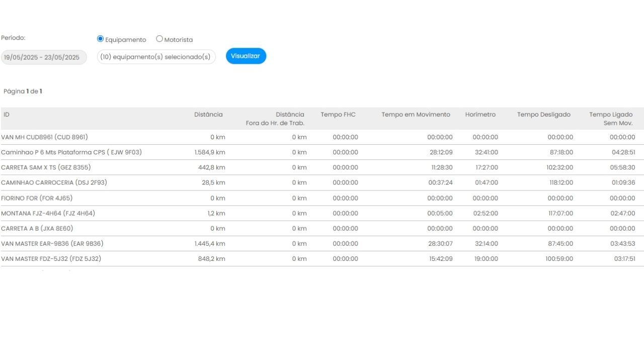
Task: Click the Período label
Action: tap(13, 38)
